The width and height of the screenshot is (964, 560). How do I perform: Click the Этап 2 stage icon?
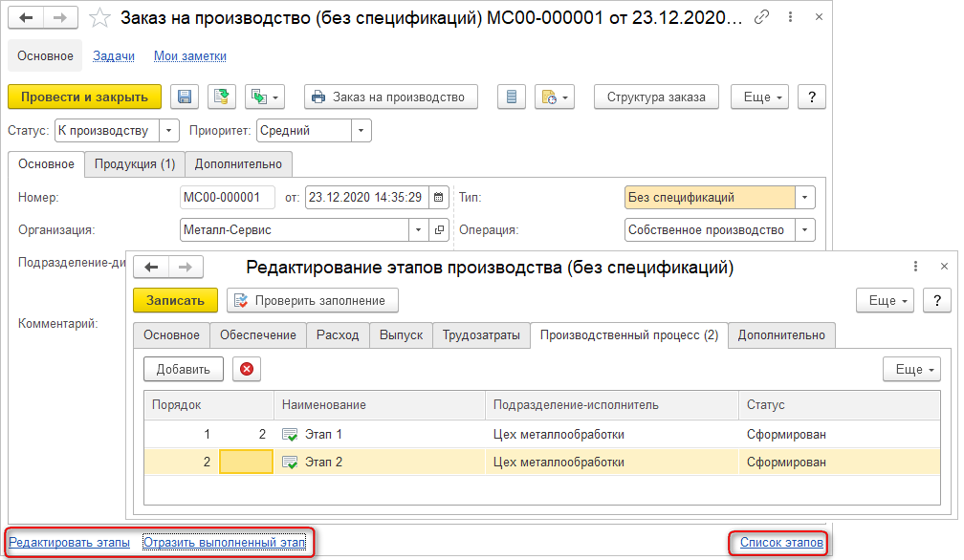[x=290, y=463]
